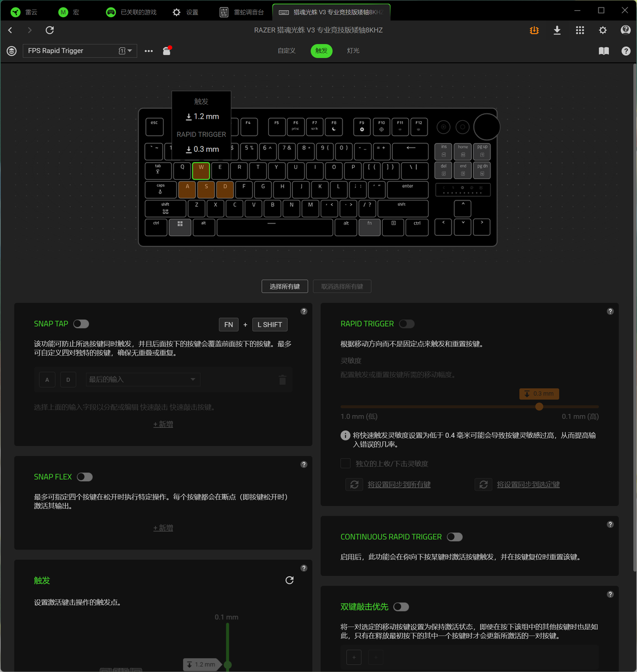Select the 灯光 sub-tab
The image size is (637, 672).
pyautogui.click(x=353, y=51)
